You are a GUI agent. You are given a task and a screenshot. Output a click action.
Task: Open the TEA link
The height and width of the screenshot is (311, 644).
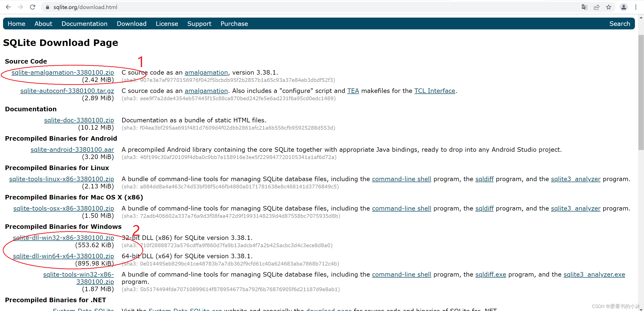coord(353,91)
